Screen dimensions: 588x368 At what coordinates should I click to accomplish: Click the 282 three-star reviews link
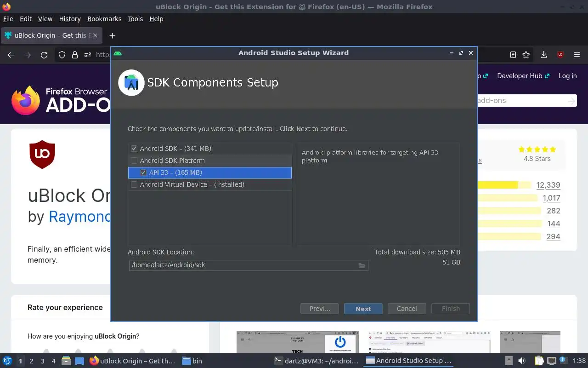[x=554, y=211]
